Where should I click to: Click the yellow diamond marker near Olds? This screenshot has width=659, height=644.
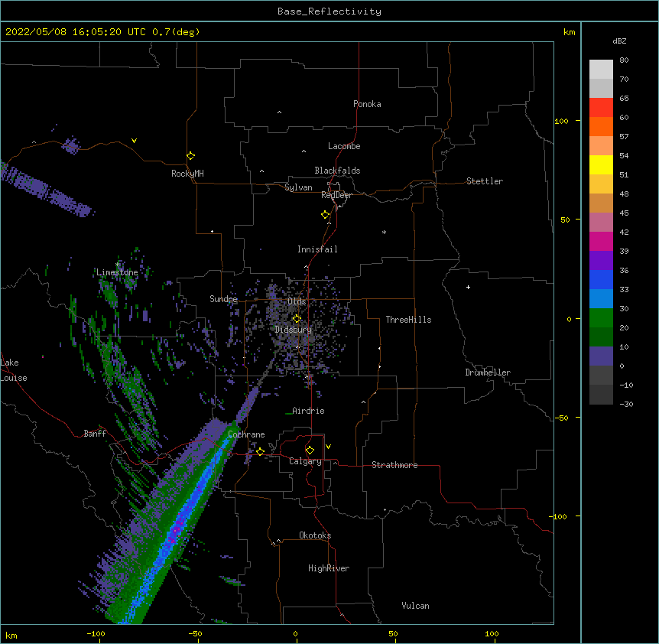click(297, 319)
